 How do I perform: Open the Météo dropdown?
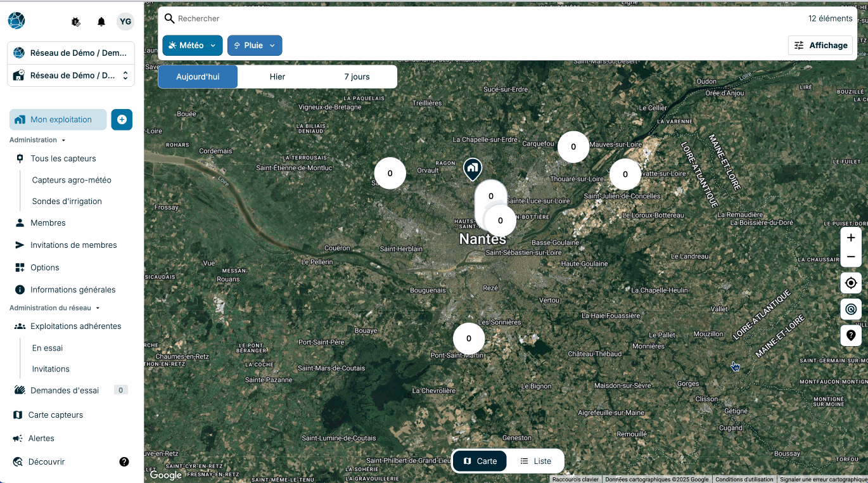[193, 46]
